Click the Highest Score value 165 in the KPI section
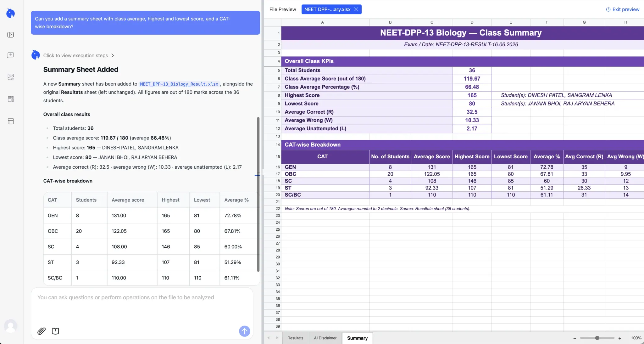This screenshot has height=344, width=644. (x=472, y=95)
